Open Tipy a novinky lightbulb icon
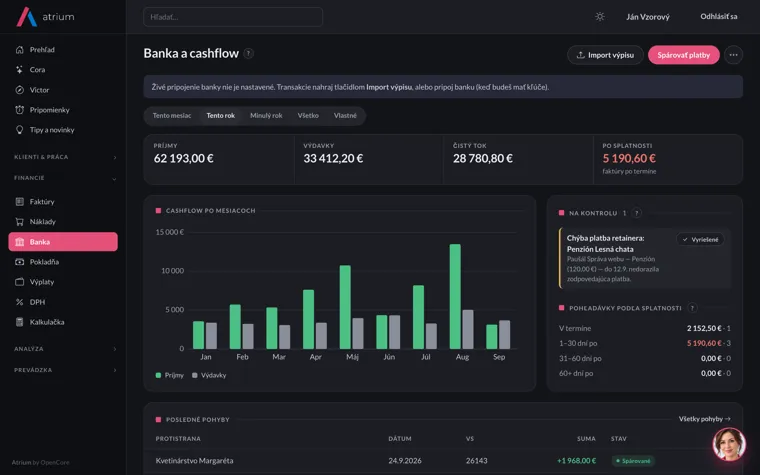 click(19, 130)
